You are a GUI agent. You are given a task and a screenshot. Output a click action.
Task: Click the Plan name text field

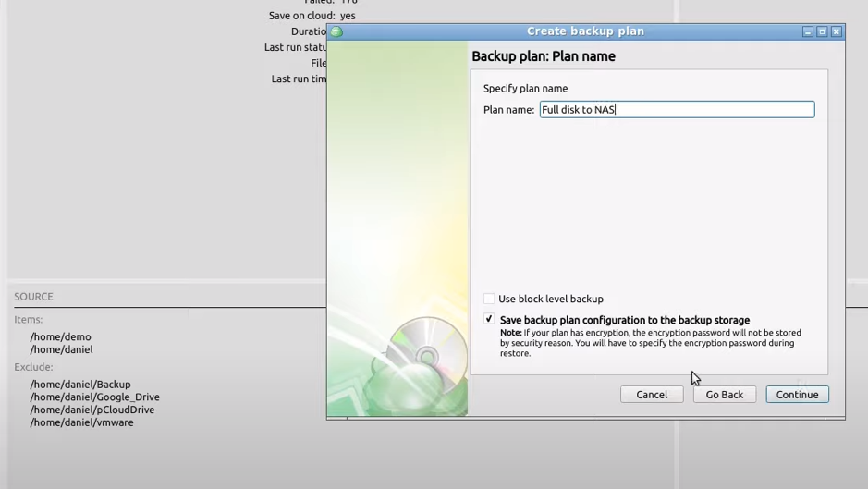677,110
